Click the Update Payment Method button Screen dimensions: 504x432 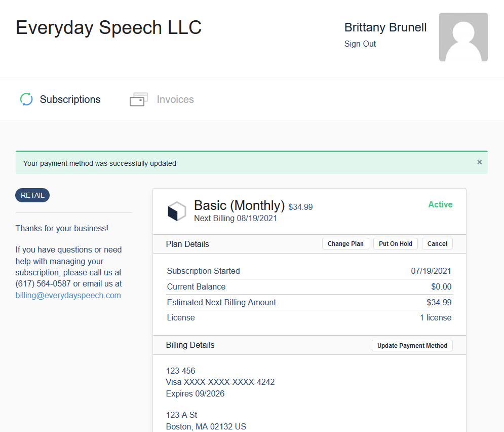[412, 345]
